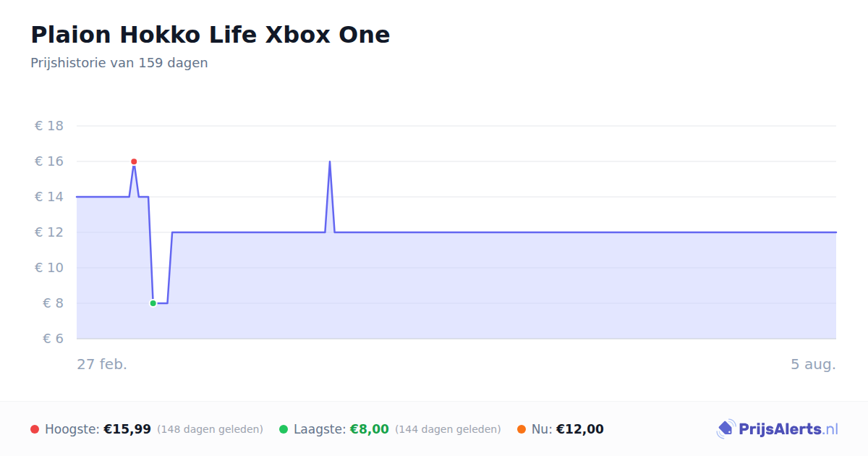Click the orange dot beside Nu legend
This screenshot has height=456, width=868.
pos(522,429)
